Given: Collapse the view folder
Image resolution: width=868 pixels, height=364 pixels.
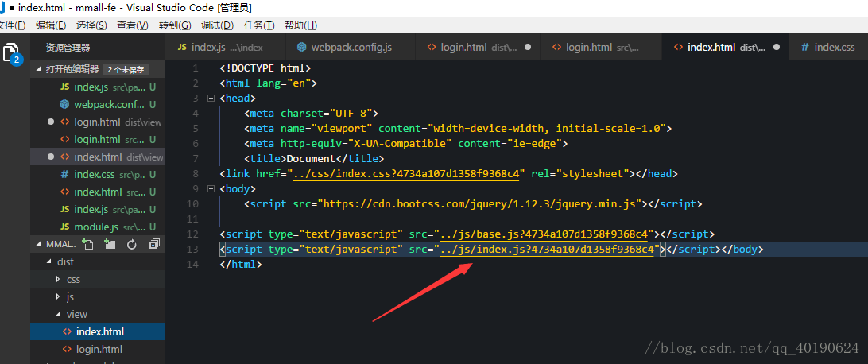Looking at the screenshot, I should point(58,314).
